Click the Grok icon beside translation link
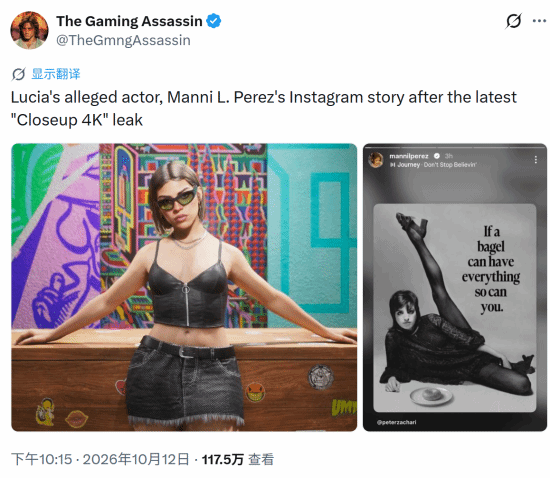The width and height of the screenshot is (550, 478). tap(18, 74)
